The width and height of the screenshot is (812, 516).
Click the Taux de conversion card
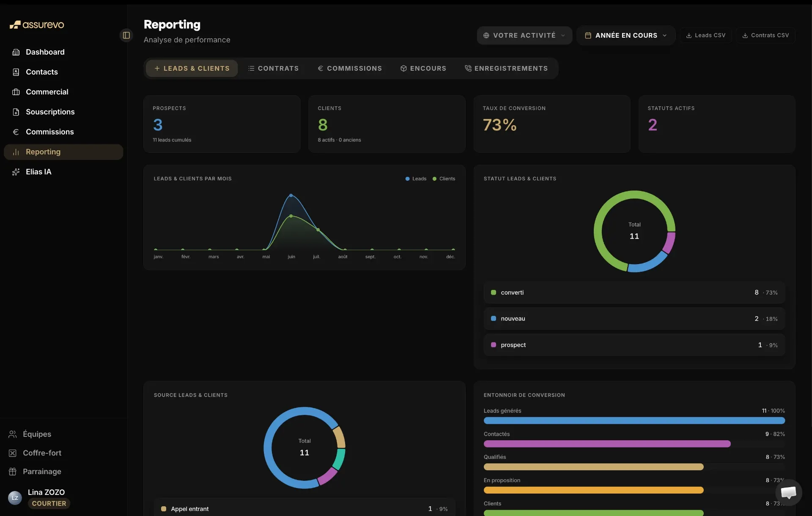(552, 124)
